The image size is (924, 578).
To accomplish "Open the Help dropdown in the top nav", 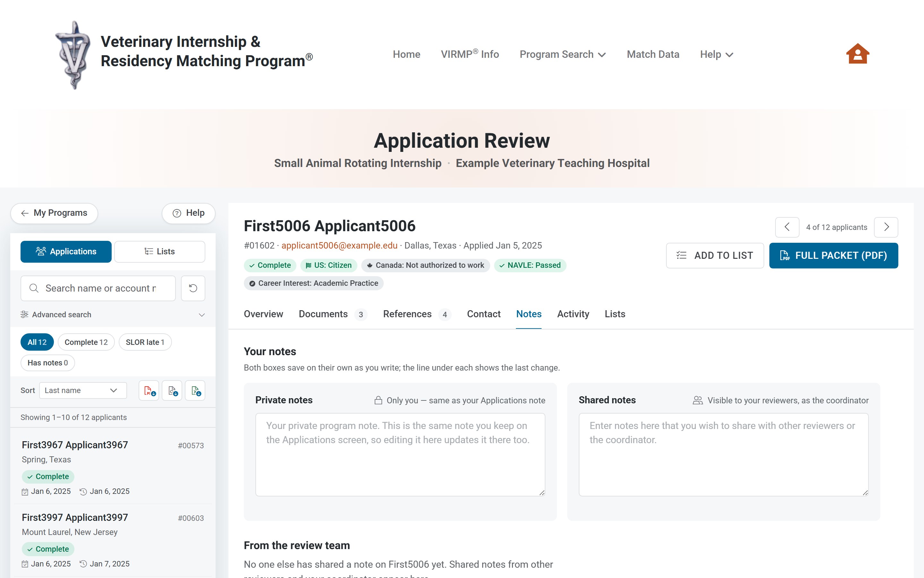I will [x=717, y=54].
